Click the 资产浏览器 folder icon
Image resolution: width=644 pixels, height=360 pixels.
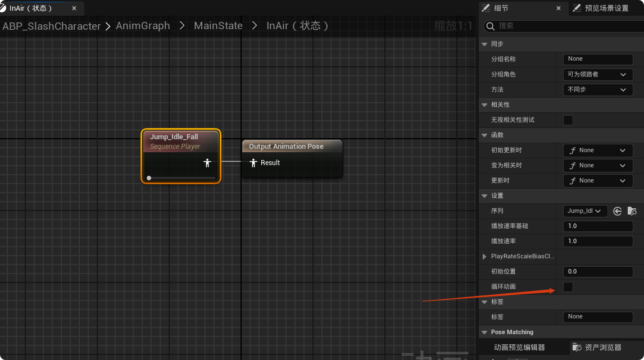(577, 347)
